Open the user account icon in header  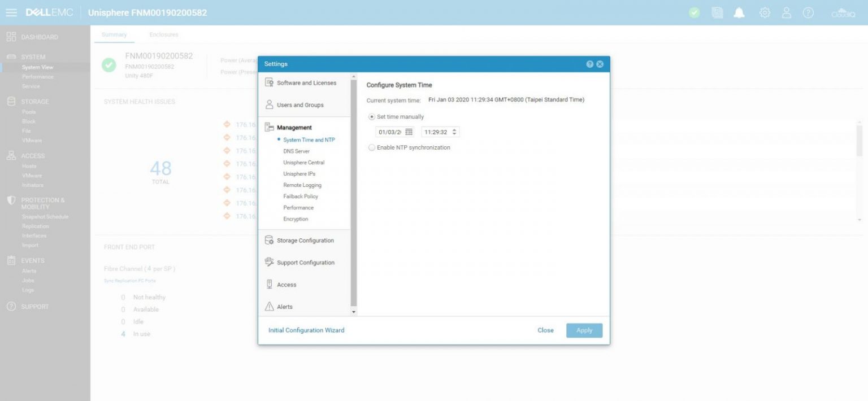[787, 12]
